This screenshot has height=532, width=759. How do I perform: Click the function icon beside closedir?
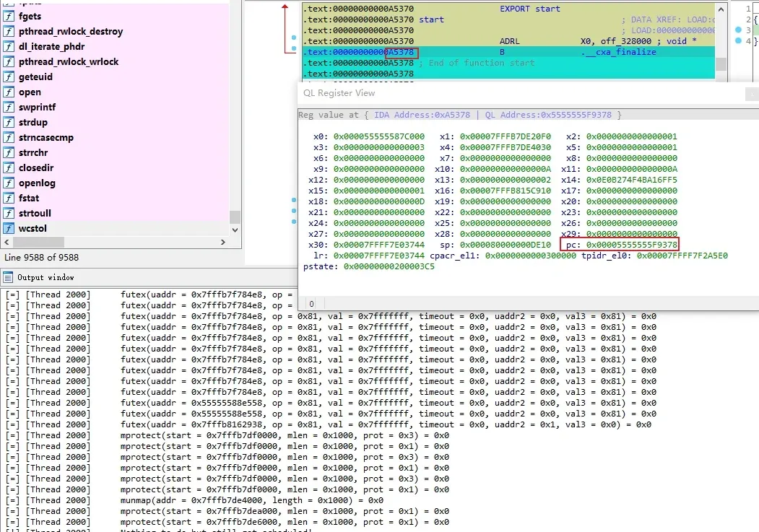click(8, 167)
